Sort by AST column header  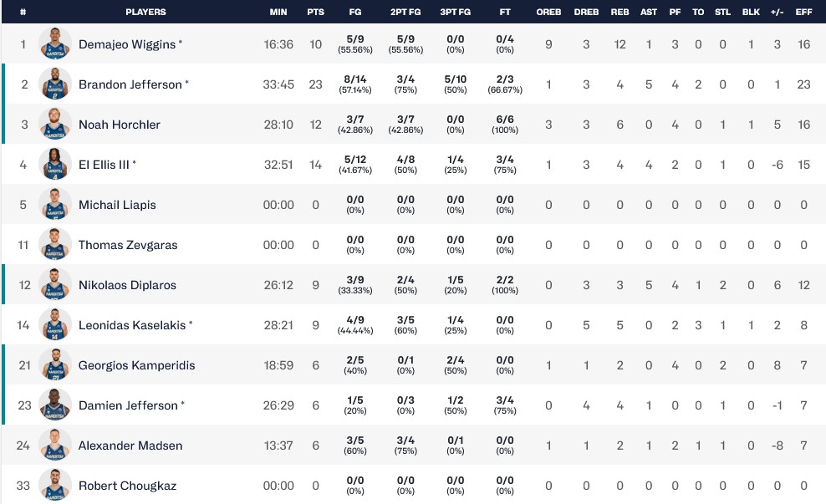coord(648,13)
